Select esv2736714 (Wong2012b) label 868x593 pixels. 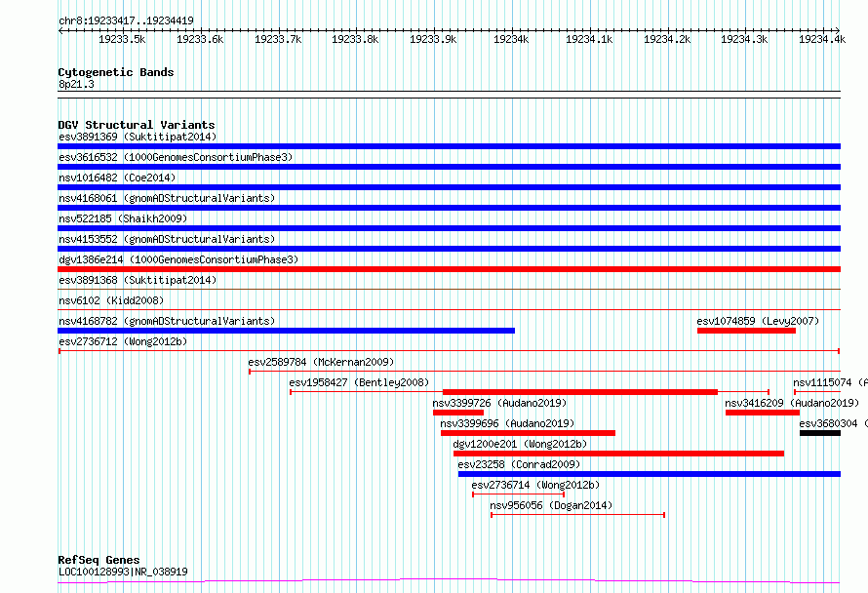(x=535, y=485)
